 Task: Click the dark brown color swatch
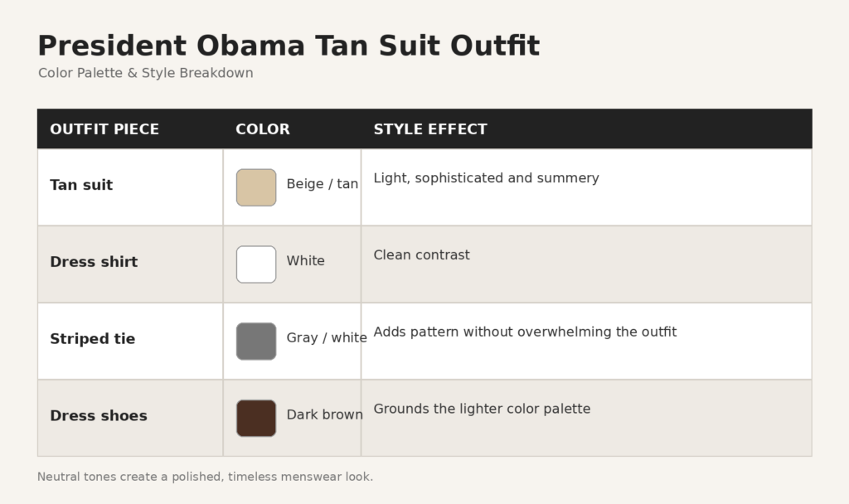[256, 418]
